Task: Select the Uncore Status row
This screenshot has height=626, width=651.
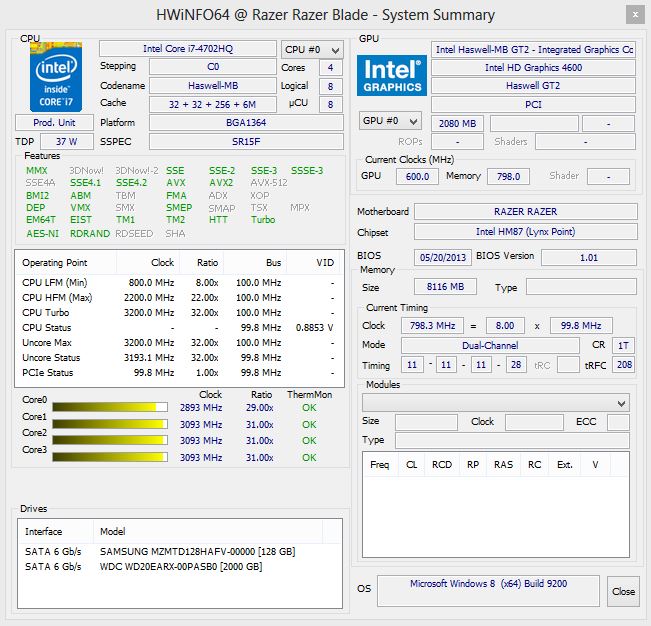Action: pyautogui.click(x=179, y=357)
